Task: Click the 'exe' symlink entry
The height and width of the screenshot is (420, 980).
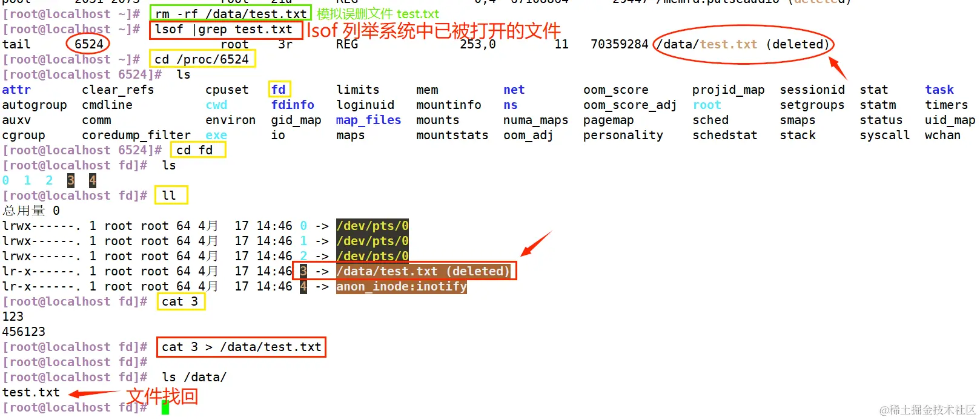Action: [216, 135]
